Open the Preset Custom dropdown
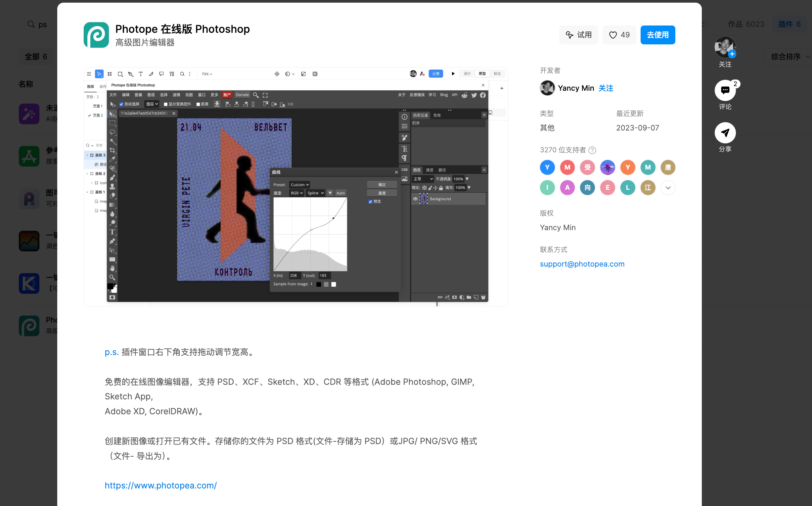 [x=299, y=185]
